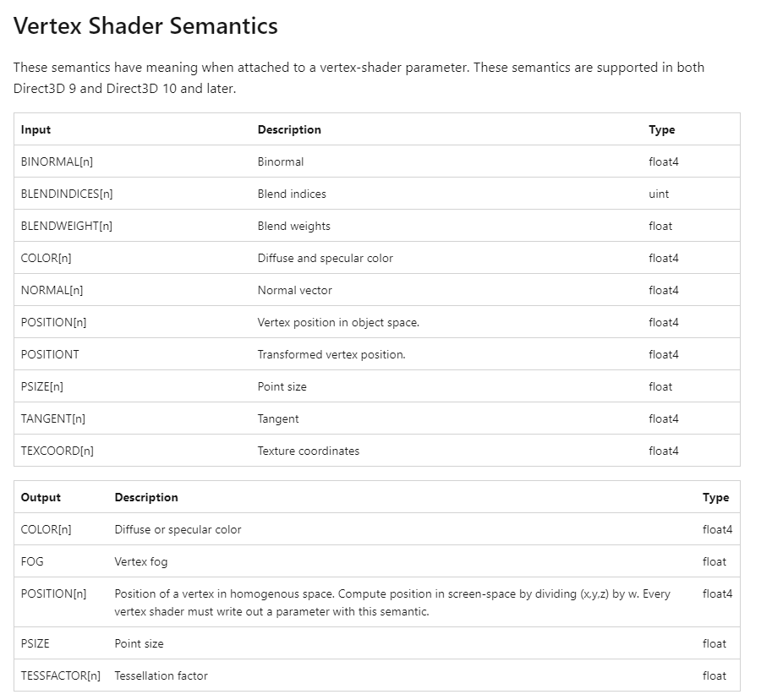Click the "Vertex position in object space." description
Screen dimensions: 761x700
338,322
